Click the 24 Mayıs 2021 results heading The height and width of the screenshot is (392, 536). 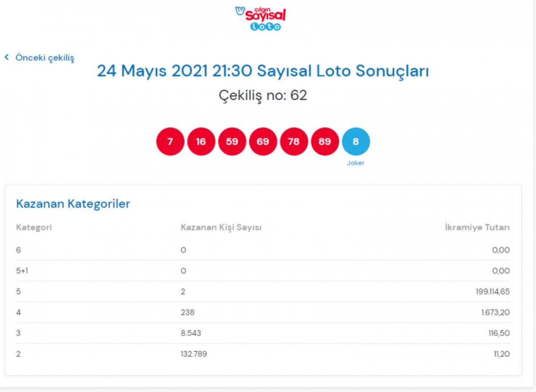tap(263, 71)
